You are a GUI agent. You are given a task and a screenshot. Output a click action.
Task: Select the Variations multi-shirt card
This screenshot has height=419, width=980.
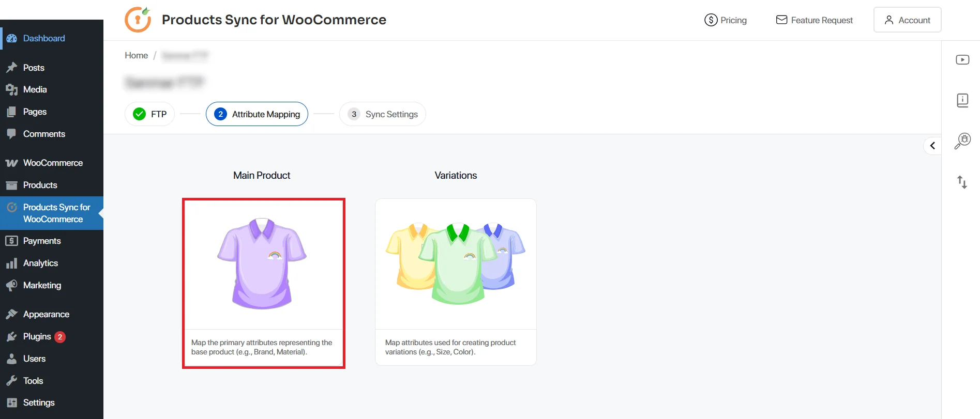456,282
